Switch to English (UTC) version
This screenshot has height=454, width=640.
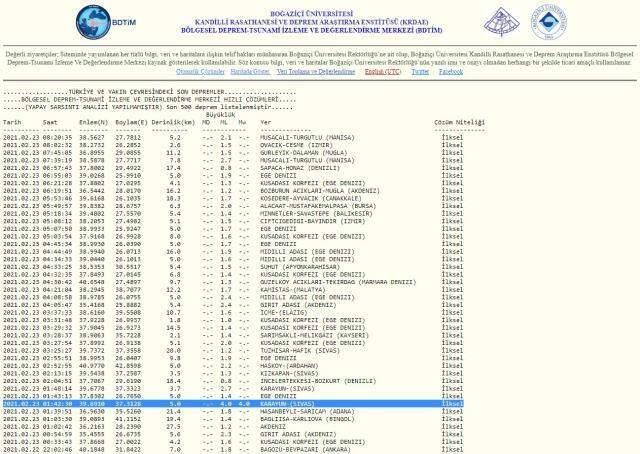(382, 71)
